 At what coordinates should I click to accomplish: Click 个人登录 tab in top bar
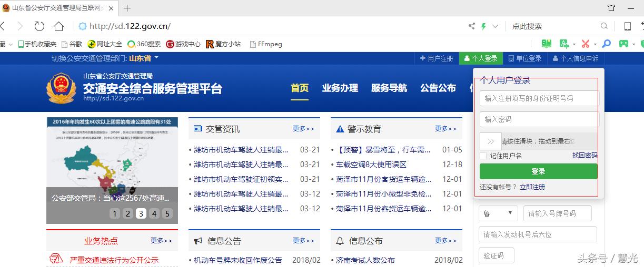click(x=480, y=58)
